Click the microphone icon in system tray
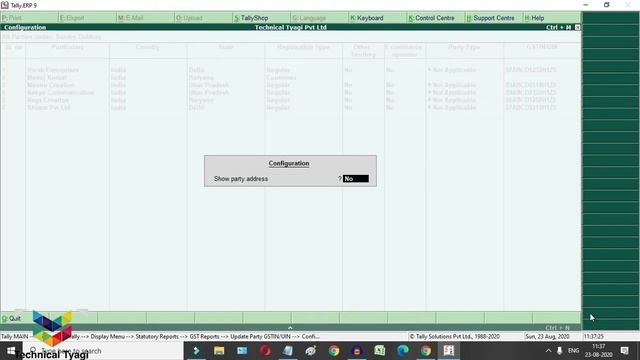Screen dimensions: 640x360 (560, 351)
